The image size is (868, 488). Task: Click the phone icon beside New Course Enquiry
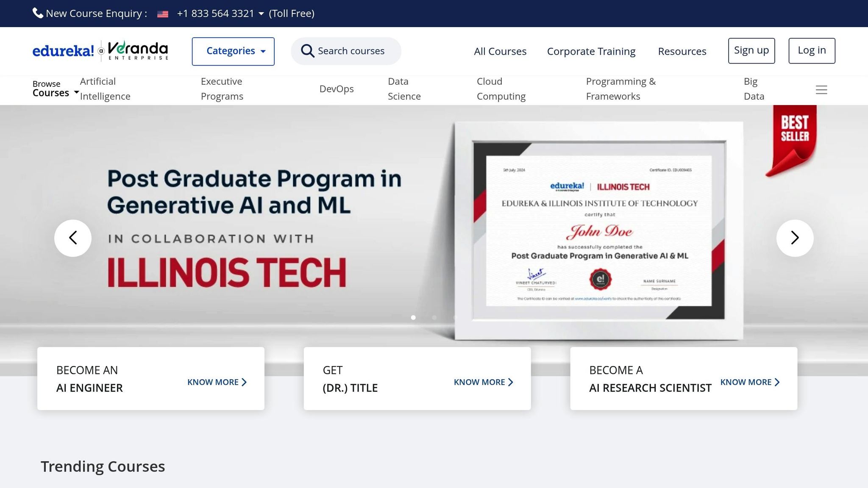pos(38,13)
